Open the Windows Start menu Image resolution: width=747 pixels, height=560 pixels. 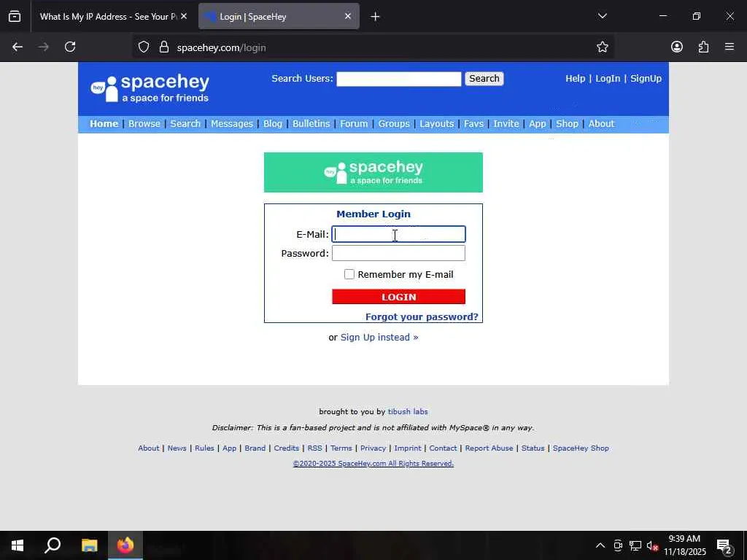pos(18,545)
